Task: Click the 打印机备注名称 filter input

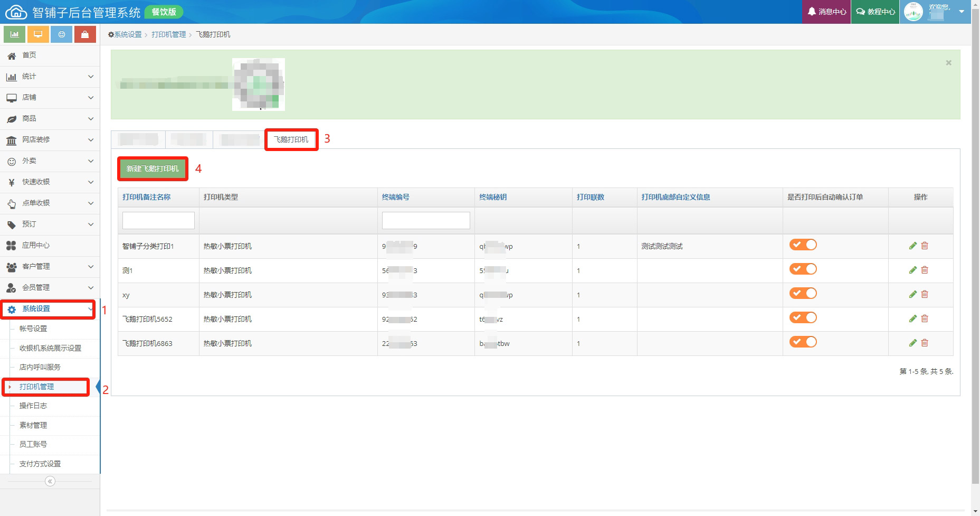Action: [x=158, y=220]
